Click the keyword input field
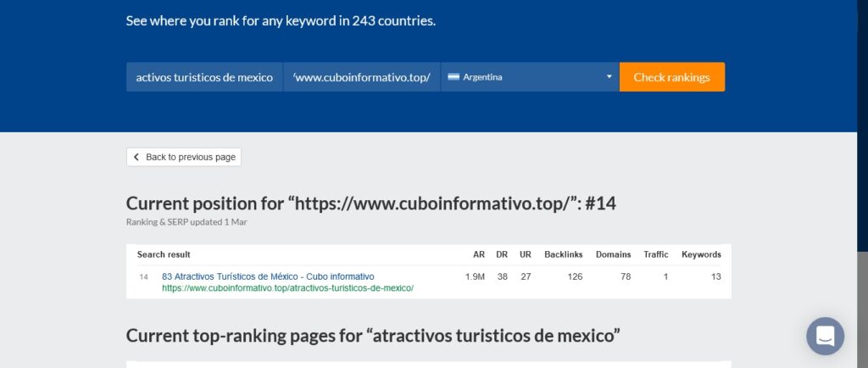868x368 pixels. (x=204, y=77)
